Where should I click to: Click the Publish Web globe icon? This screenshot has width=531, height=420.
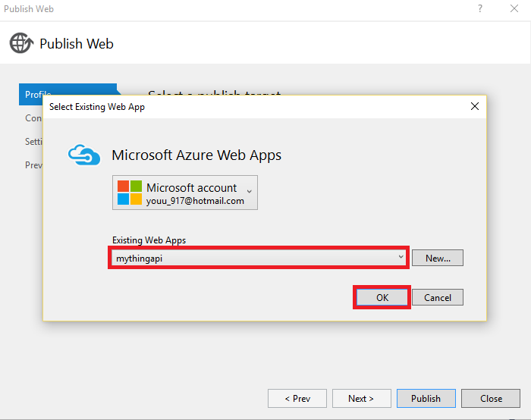pos(21,43)
